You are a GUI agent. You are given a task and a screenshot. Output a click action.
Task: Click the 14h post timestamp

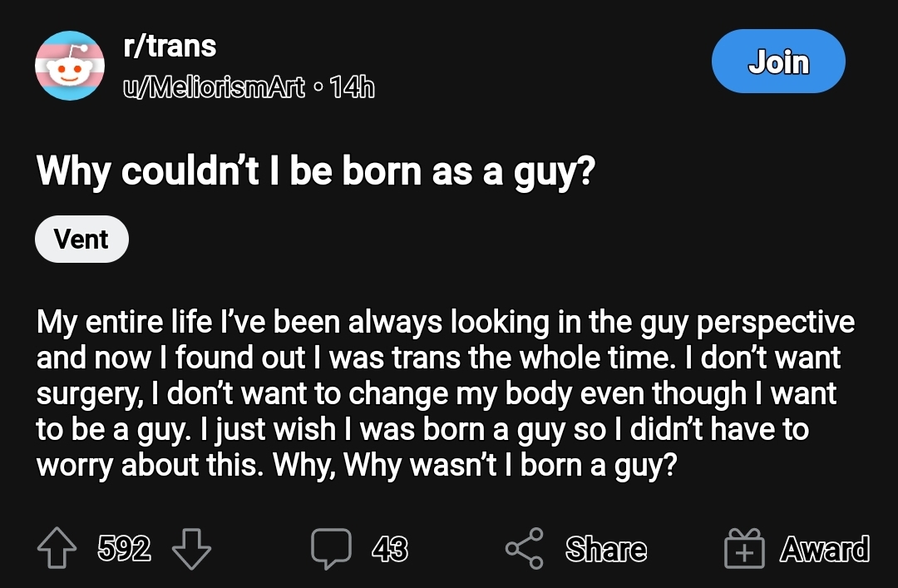point(353,87)
